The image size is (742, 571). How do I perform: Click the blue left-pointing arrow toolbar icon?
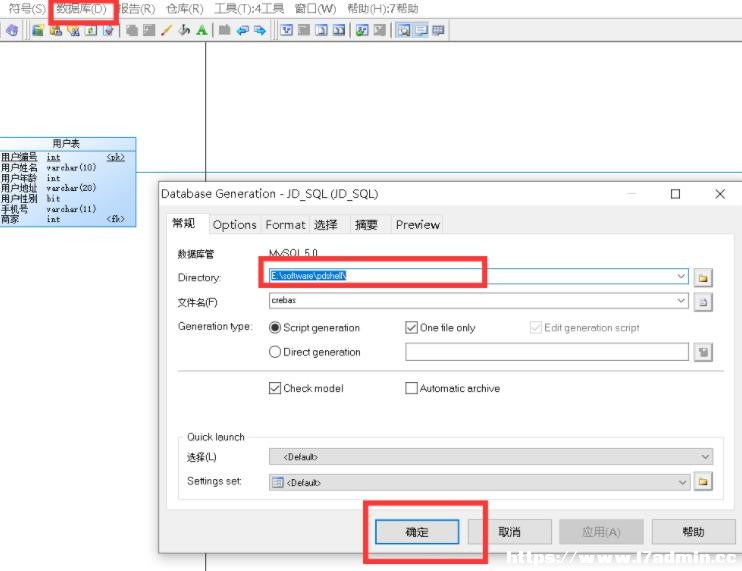243,30
